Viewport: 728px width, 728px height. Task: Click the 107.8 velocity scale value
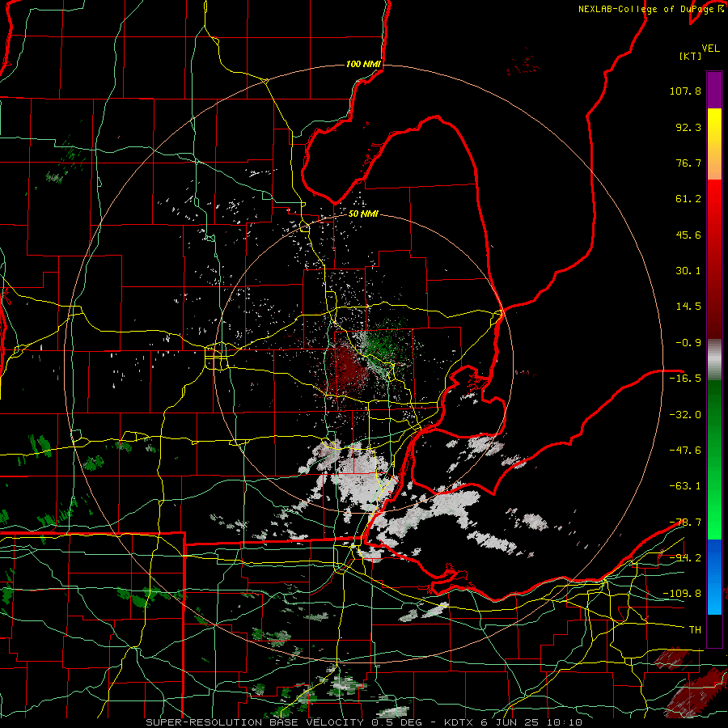685,91
